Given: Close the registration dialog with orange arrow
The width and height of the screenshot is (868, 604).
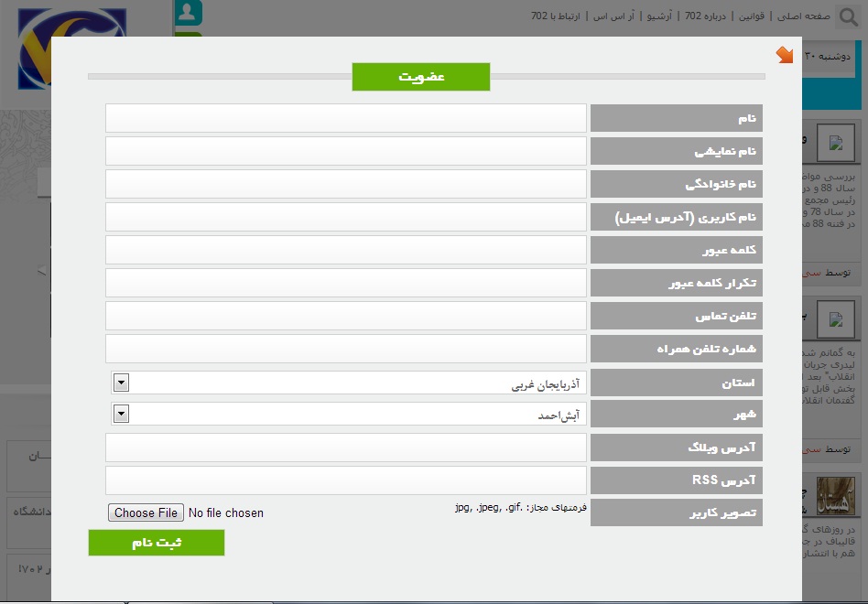Looking at the screenshot, I should tap(785, 55).
